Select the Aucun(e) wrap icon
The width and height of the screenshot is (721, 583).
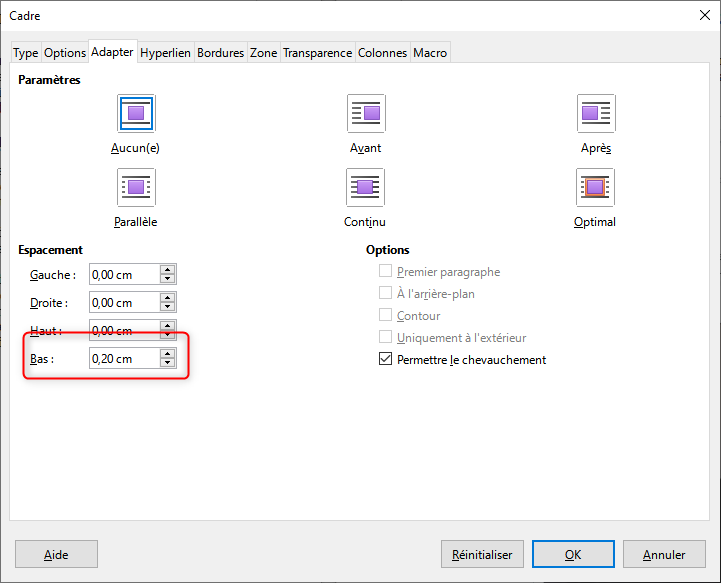tap(136, 113)
